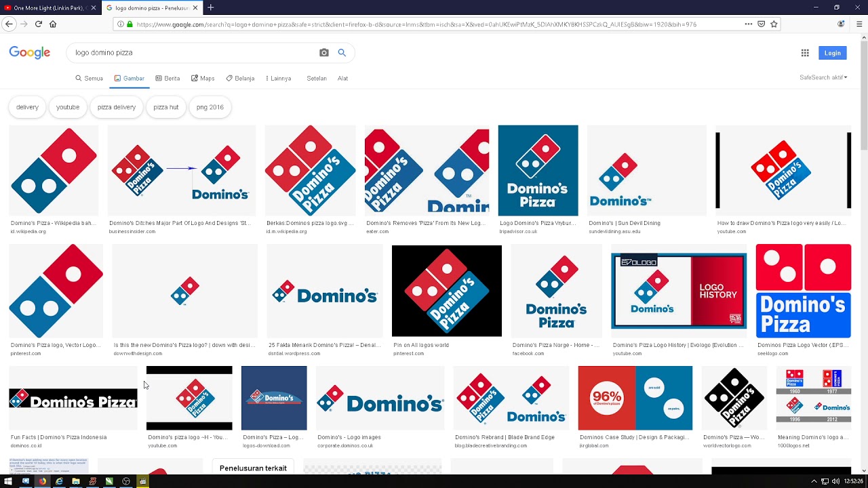Open the seeklogo.com Domino's Pizza vector image
The width and height of the screenshot is (868, 488).
coord(804,291)
